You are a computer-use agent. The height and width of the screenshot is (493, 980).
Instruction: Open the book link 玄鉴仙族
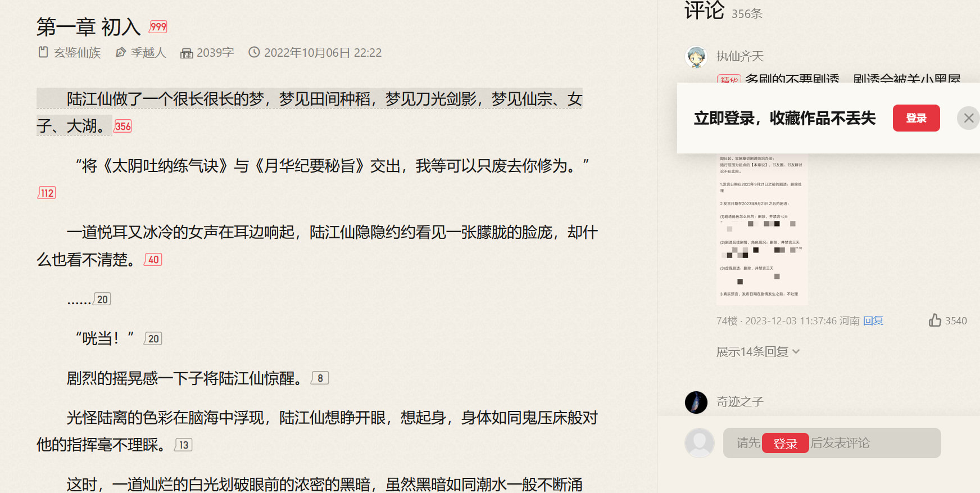pyautogui.click(x=77, y=53)
